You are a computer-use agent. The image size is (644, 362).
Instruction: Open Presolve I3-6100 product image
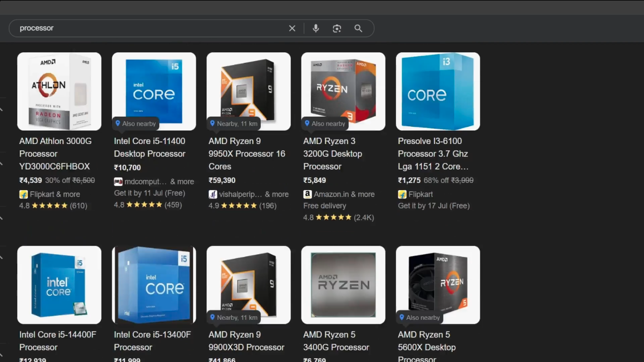coord(438,91)
